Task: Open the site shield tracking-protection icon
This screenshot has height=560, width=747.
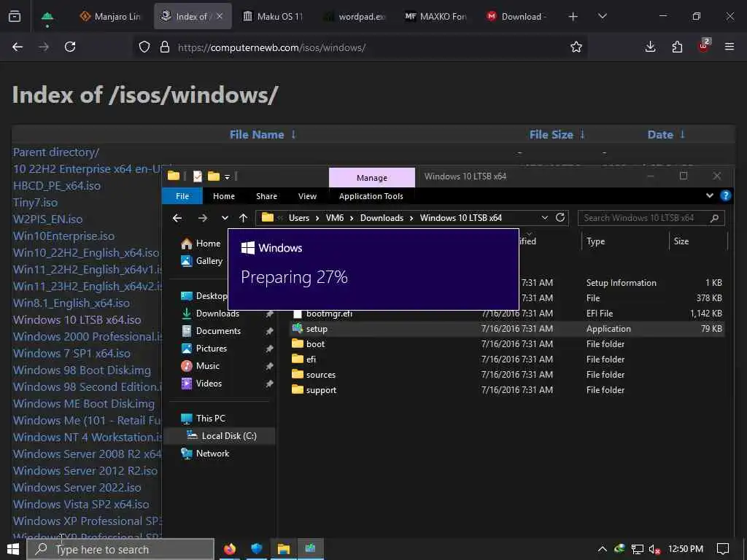Action: tap(144, 47)
